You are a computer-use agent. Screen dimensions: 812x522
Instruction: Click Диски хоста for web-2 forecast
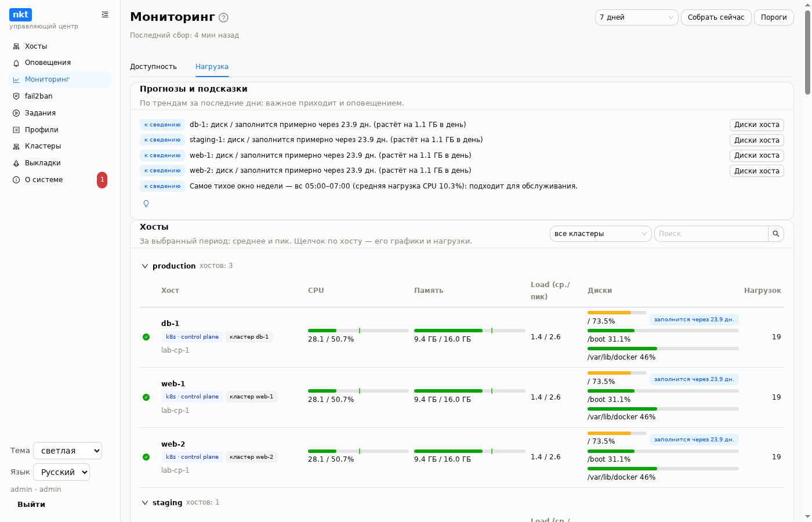[757, 171]
